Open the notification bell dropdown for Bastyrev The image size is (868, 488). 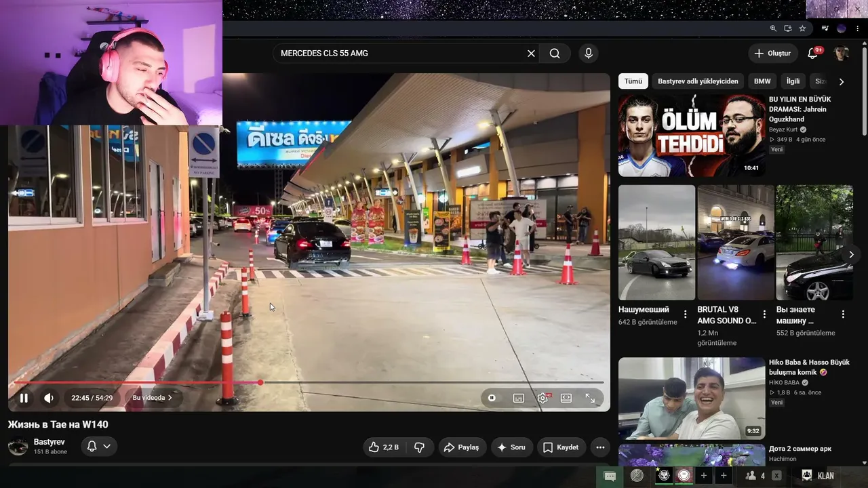pyautogui.click(x=99, y=446)
